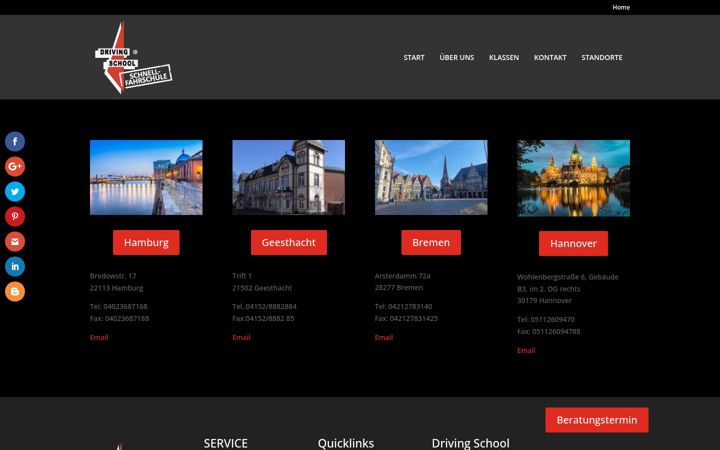Open Email link under Geesthacht address
This screenshot has width=720, height=450.
[x=241, y=337]
